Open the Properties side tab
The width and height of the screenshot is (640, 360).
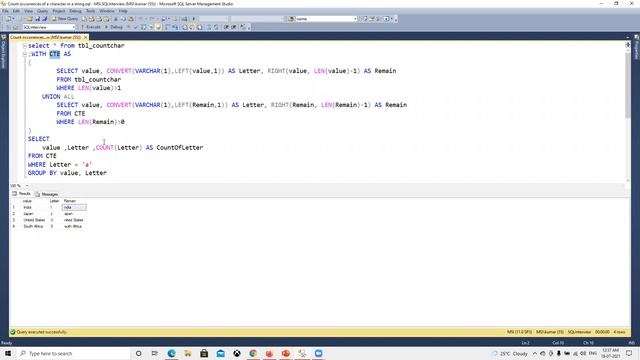tap(636, 47)
